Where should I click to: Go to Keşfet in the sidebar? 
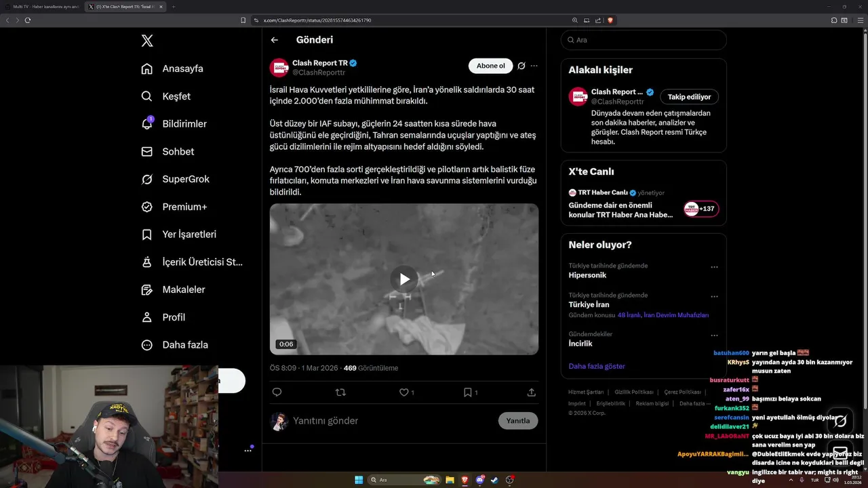[x=166, y=96]
